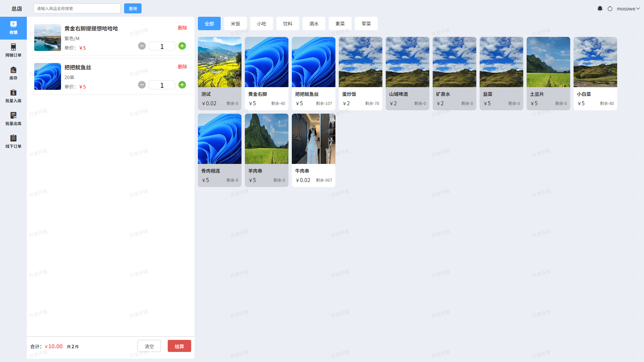Open the 批量出库 batch stock-out icon
This screenshot has width=644, height=362.
click(13, 119)
